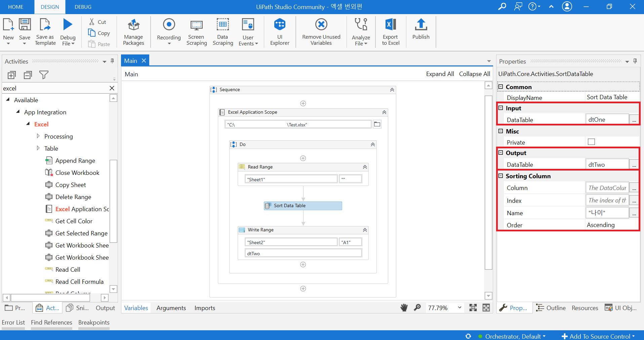Open User Events menu
The height and width of the screenshot is (340, 644).
(x=248, y=32)
